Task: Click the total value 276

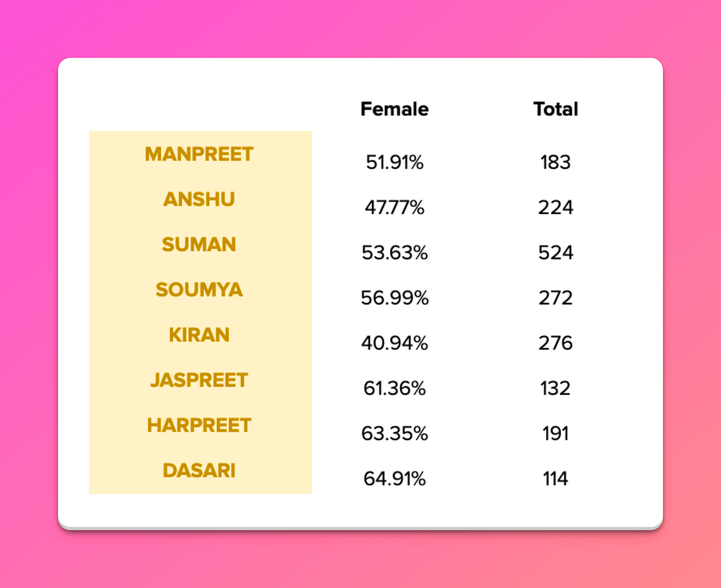Action: click(x=555, y=343)
